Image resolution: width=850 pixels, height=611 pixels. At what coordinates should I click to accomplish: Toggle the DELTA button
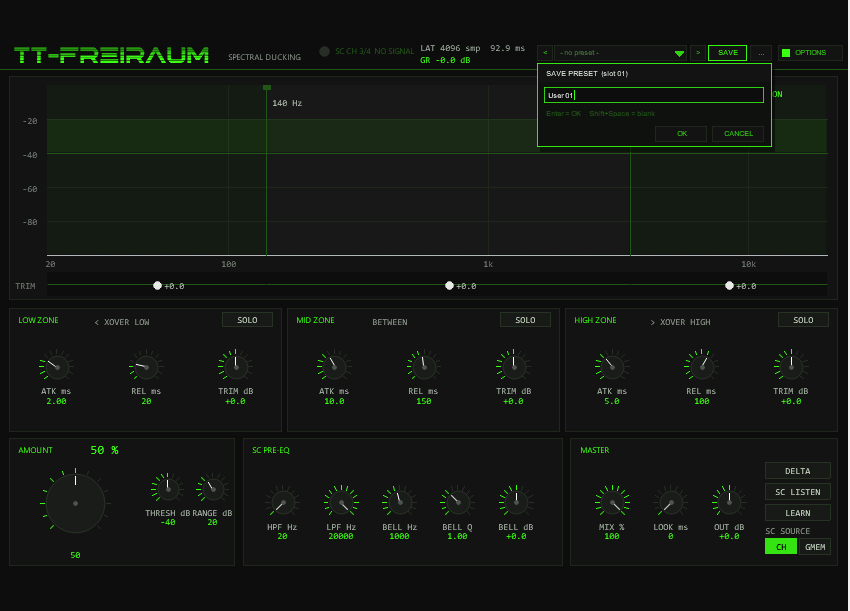point(797,471)
